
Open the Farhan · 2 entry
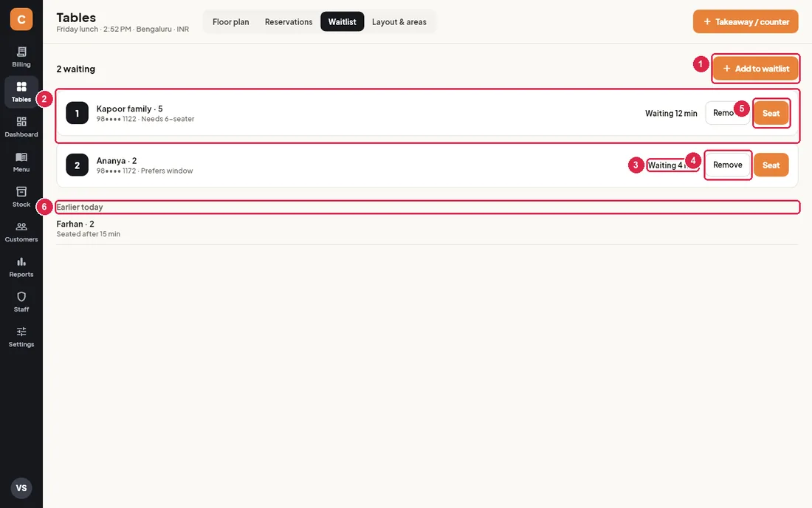tap(75, 224)
